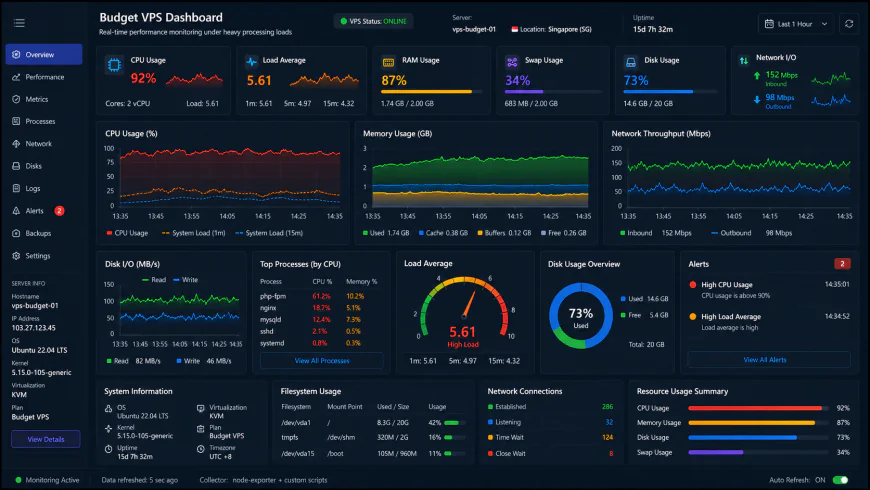Click the Disk Usage 73% progress bar
Viewport: 870px width, 490px height.
[x=670, y=92]
